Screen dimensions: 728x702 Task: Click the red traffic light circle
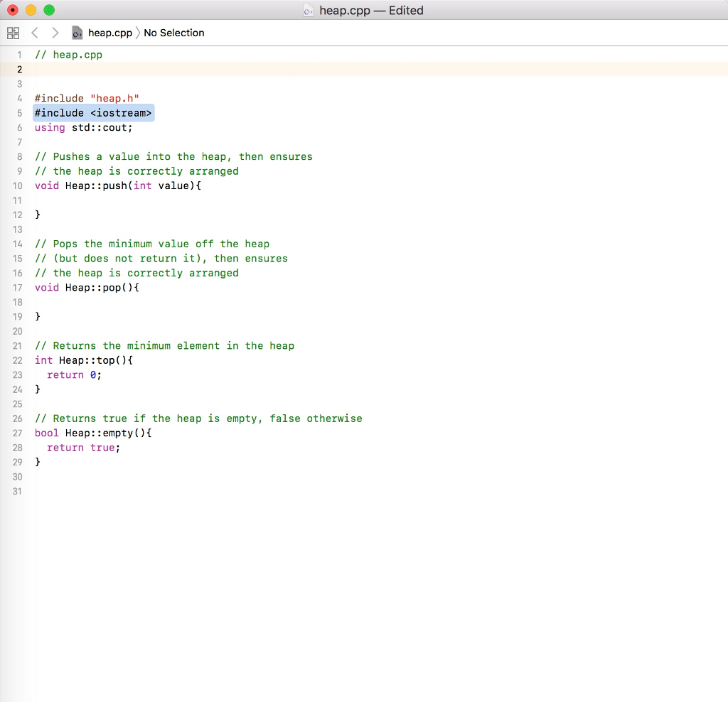pos(13,10)
